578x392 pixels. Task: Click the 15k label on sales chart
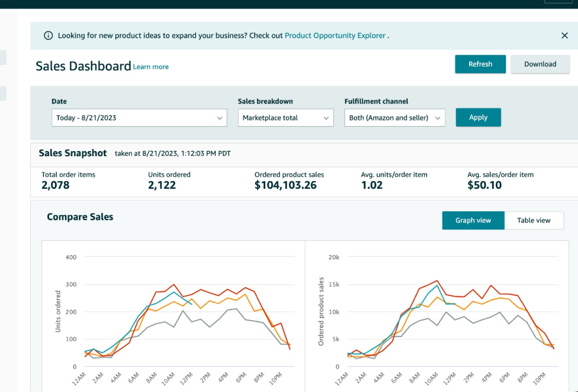(x=334, y=284)
